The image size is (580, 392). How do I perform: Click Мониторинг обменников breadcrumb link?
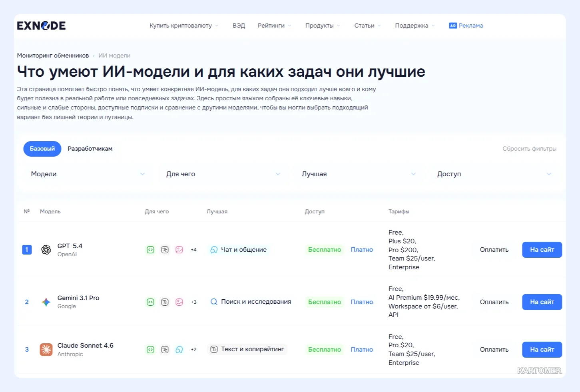point(53,56)
